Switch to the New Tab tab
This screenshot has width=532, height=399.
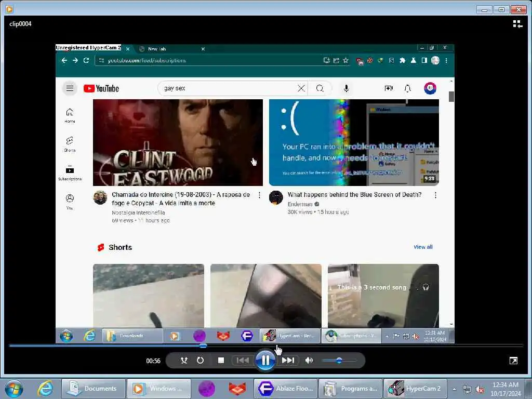coord(170,49)
